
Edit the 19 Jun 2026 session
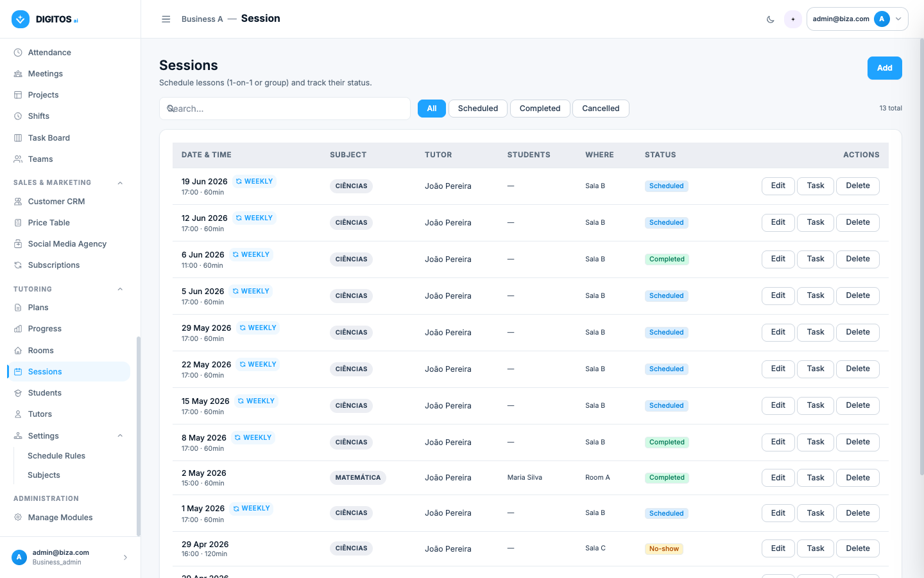(x=778, y=186)
